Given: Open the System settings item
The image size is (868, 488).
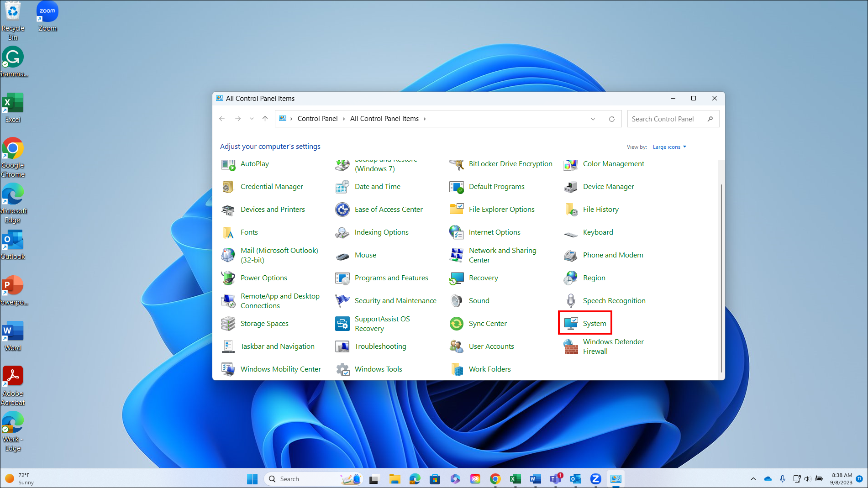Looking at the screenshot, I should point(594,323).
